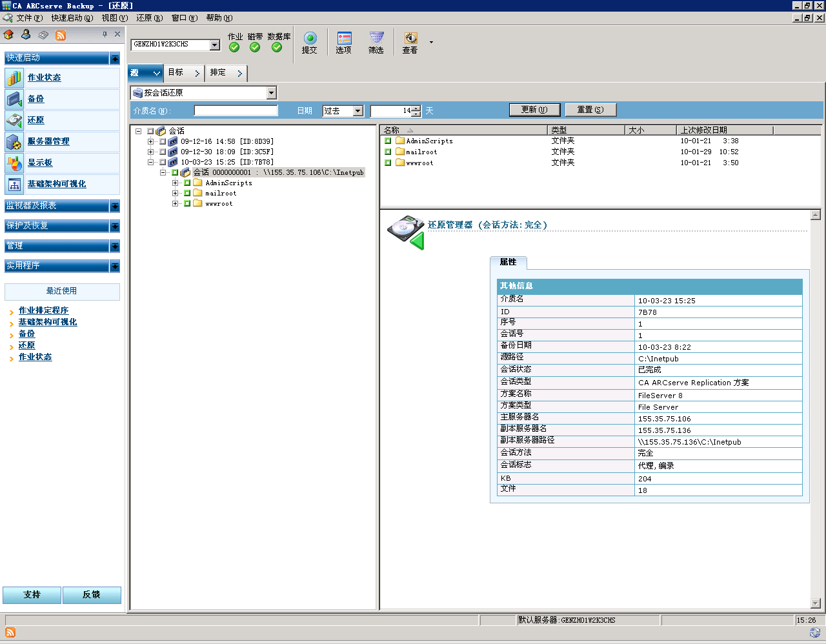The height and width of the screenshot is (644, 826).
Task: Toggle checkbox for session 09-12-16 14:58
Action: pos(163,141)
